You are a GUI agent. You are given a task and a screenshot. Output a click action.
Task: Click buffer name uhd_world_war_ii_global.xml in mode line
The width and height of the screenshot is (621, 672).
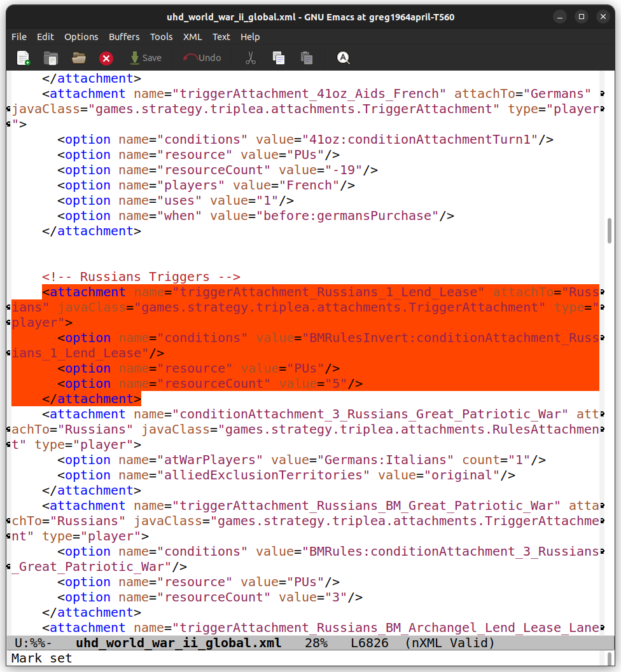[x=178, y=643]
